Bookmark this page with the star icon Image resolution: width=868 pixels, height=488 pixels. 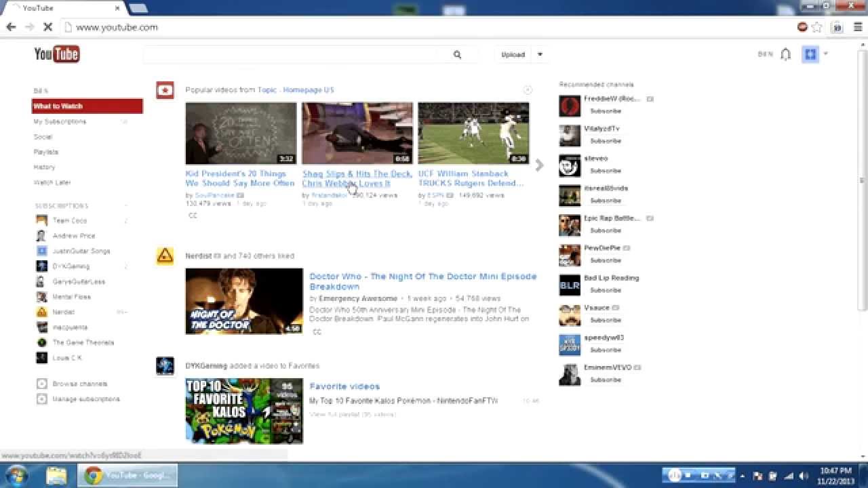click(817, 27)
